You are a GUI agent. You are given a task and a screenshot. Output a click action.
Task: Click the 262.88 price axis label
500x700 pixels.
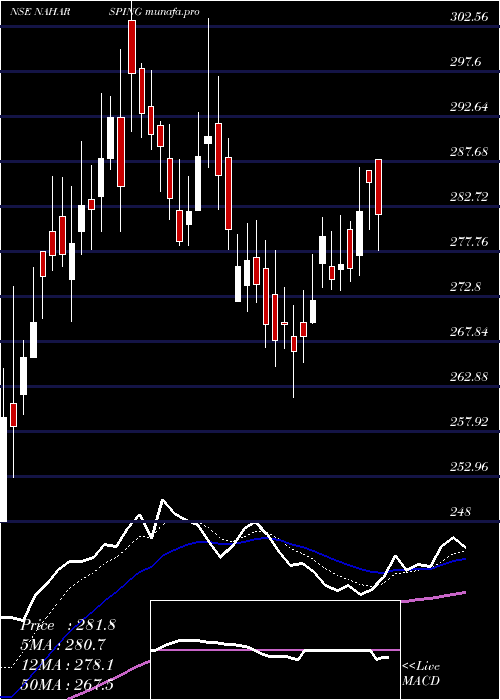pos(469,377)
